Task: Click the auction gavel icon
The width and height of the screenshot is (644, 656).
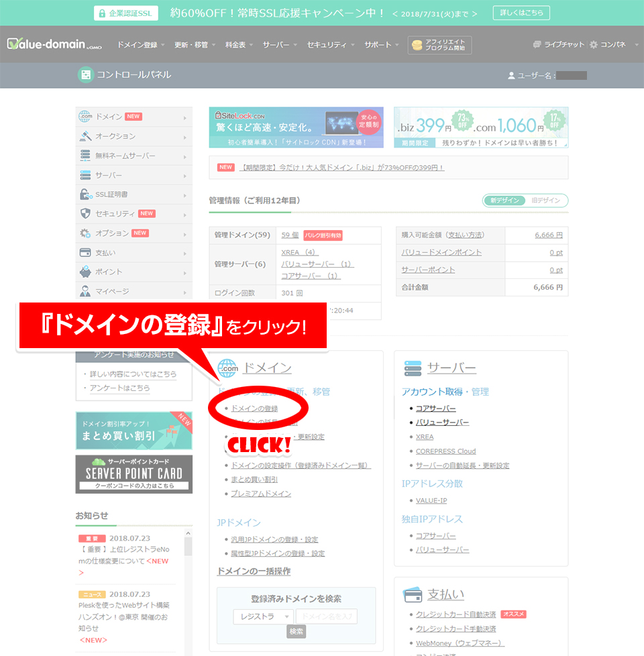Action: [x=85, y=136]
